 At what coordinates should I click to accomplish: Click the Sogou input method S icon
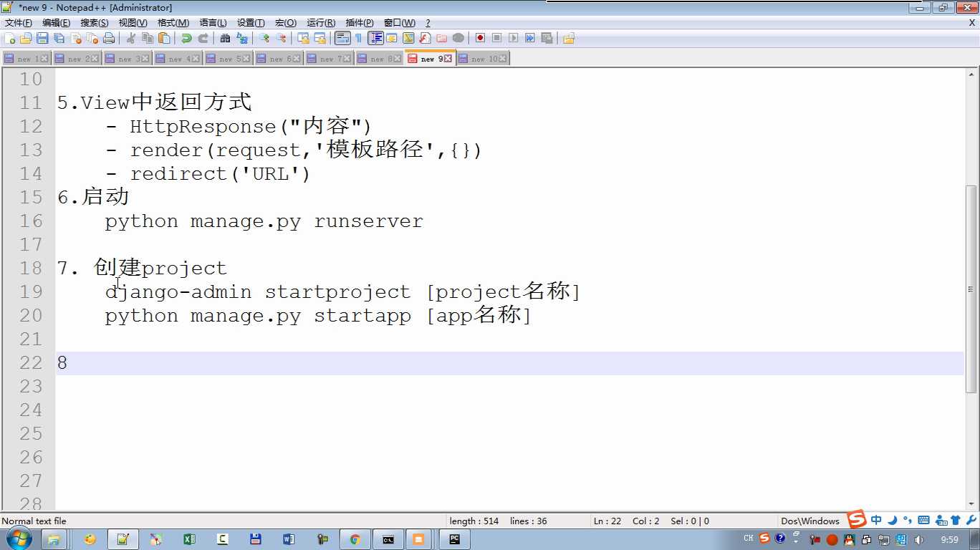pos(857,520)
